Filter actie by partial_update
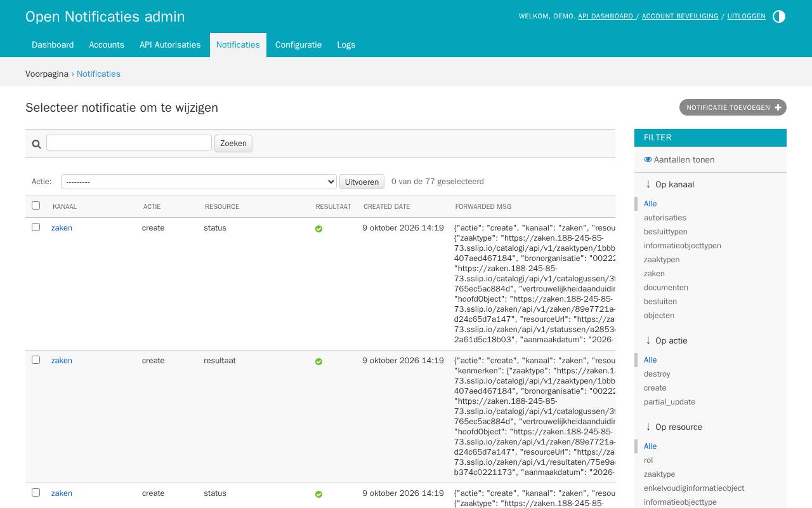Viewport: 812px width, 508px height. 669,402
